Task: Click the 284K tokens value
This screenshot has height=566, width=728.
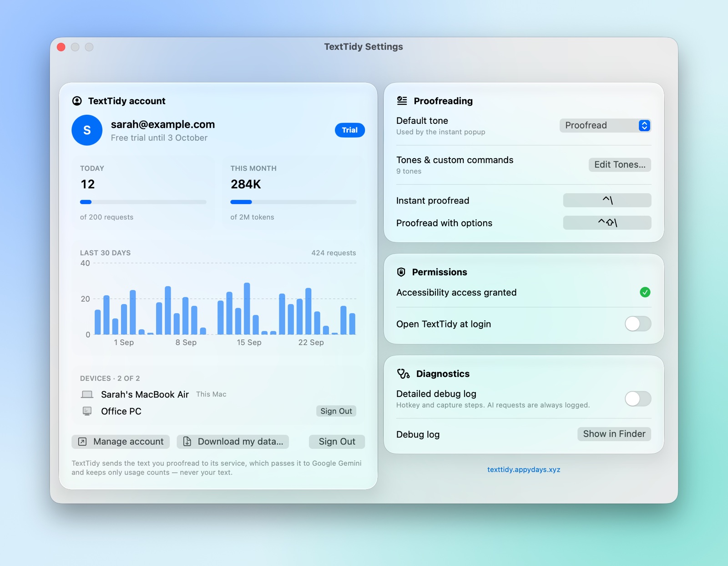Action: tap(246, 184)
